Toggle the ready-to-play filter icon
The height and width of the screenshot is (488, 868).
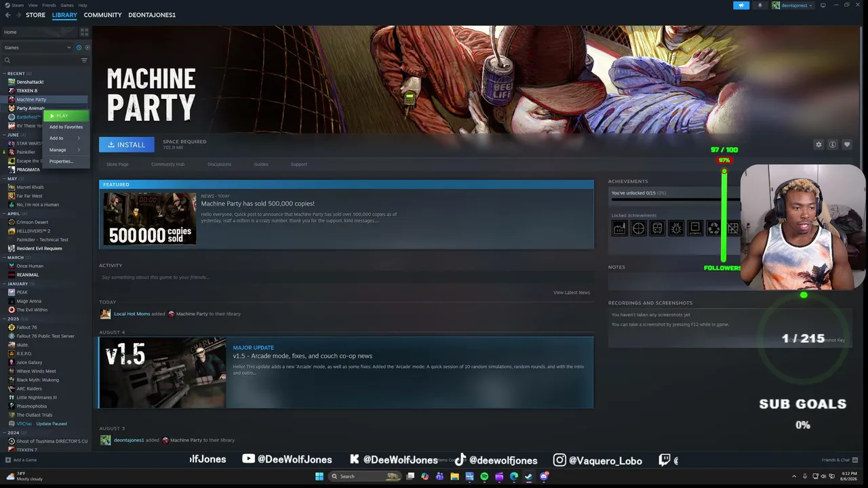coord(87,47)
